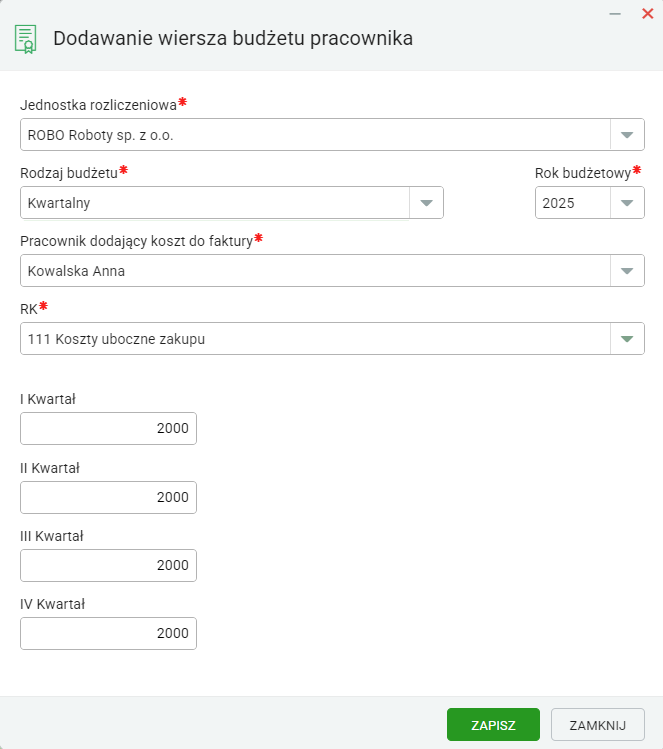The image size is (663, 749).
Task: Focus the I Kwartał amount field
Action: tap(108, 428)
